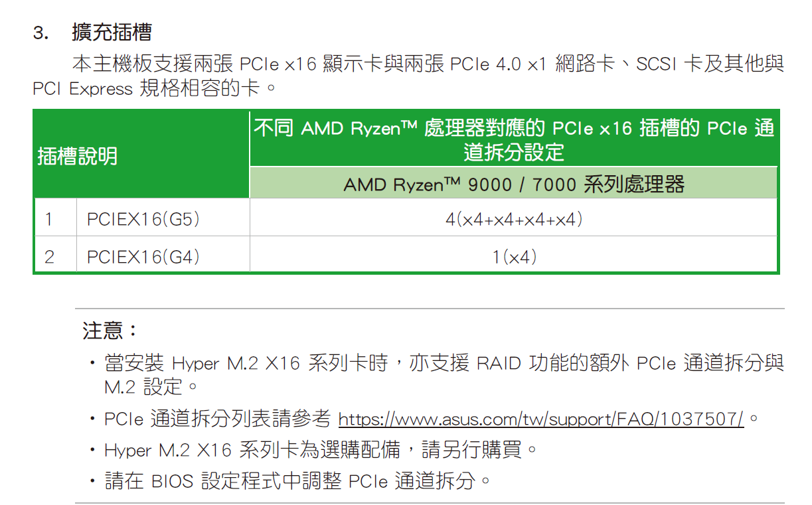Click the BIOS 設定程式 note line
Viewport: 812px width, 505px height.
(297, 480)
